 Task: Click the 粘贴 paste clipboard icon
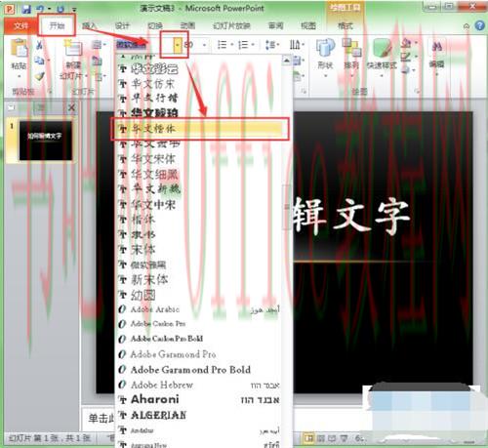pos(19,49)
